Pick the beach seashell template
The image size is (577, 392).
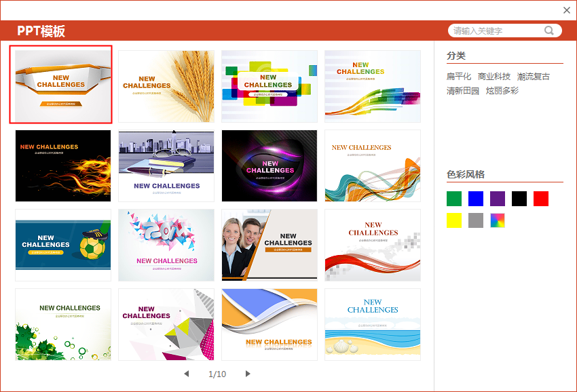click(373, 324)
